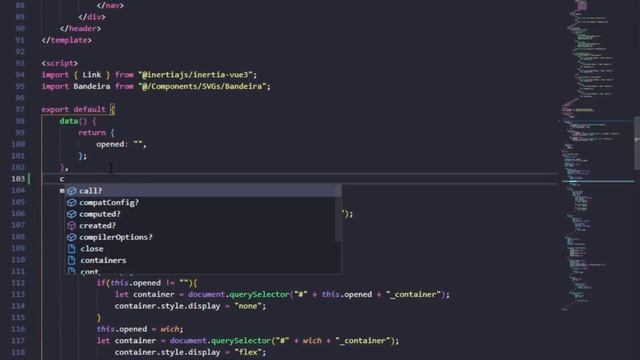Pick the 'close' suggestion entry
640x360 pixels.
(203, 249)
